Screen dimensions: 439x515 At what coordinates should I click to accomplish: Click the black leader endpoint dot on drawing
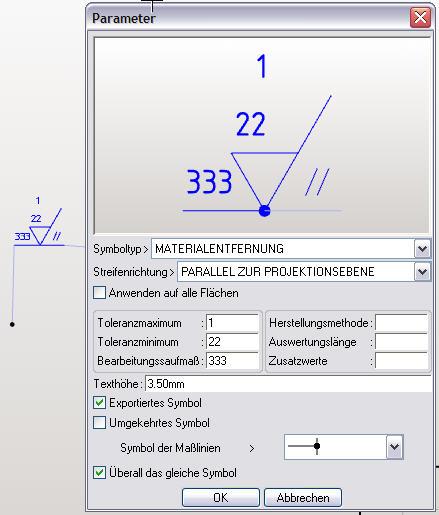(12, 324)
